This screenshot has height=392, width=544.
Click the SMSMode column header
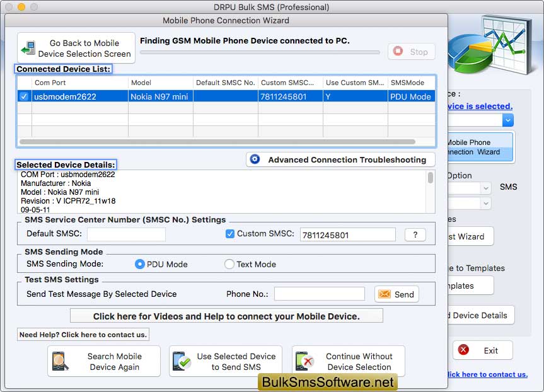coord(412,83)
